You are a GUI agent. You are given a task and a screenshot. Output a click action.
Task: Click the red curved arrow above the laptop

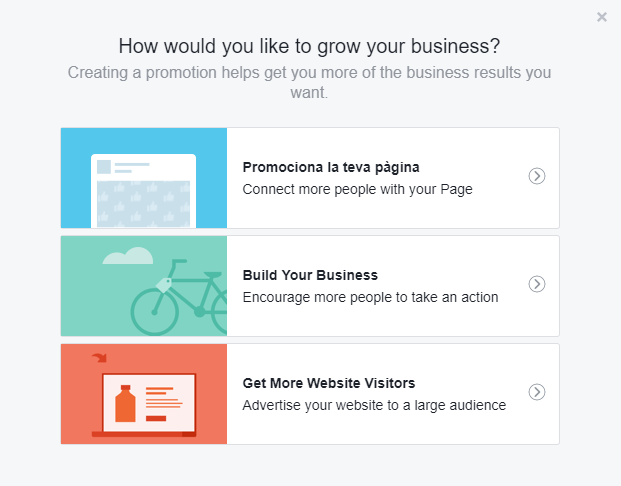[99, 357]
